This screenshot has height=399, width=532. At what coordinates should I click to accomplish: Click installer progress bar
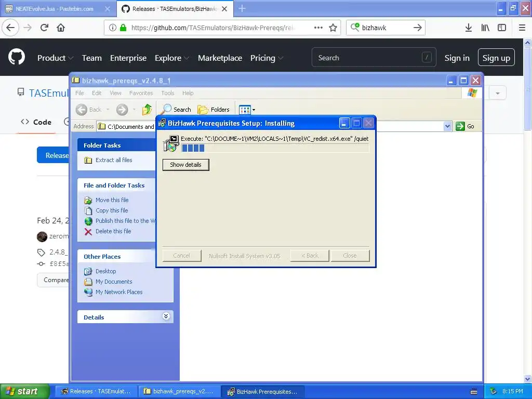275,148
